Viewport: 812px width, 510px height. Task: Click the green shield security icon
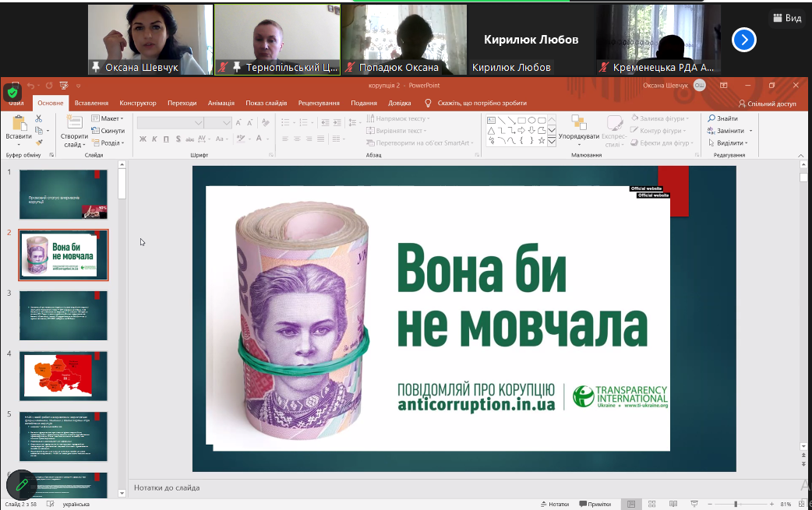pyautogui.click(x=12, y=93)
